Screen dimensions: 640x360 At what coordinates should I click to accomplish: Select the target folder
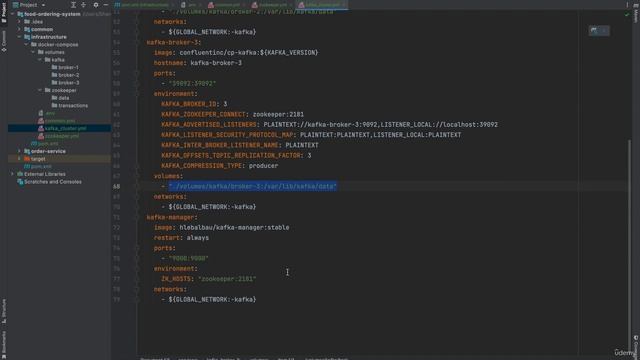(35, 159)
